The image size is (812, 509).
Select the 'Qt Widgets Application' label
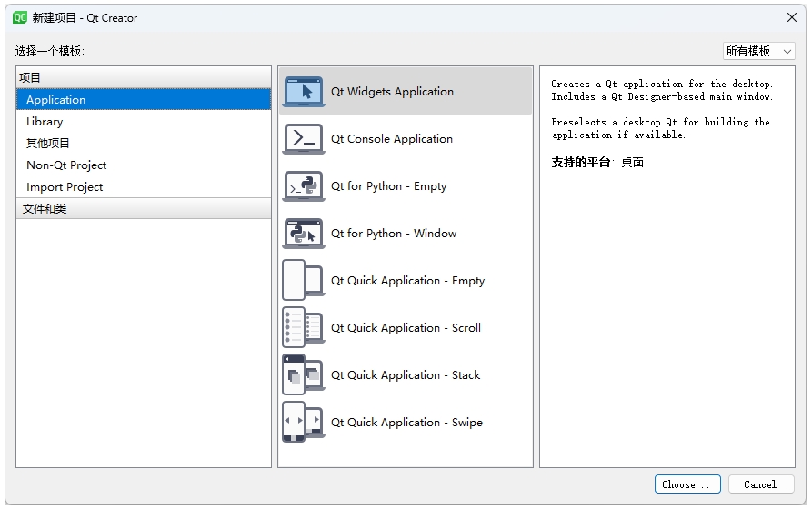point(392,92)
